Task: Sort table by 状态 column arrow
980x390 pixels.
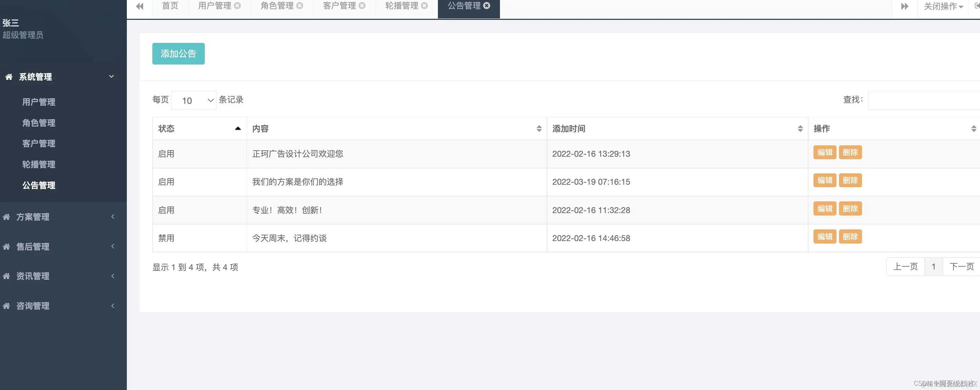Action: [238, 129]
